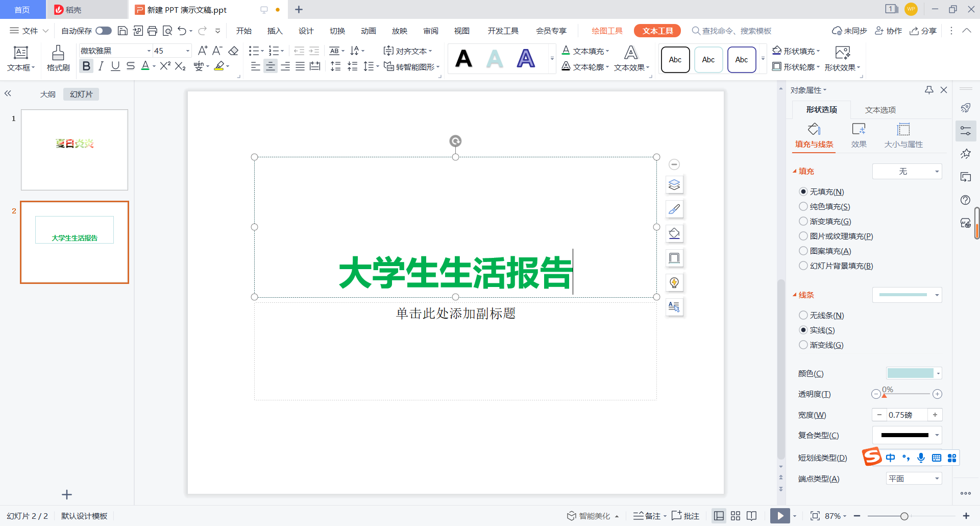
Task: Click the save icon in quick toolbar
Action: 122,31
